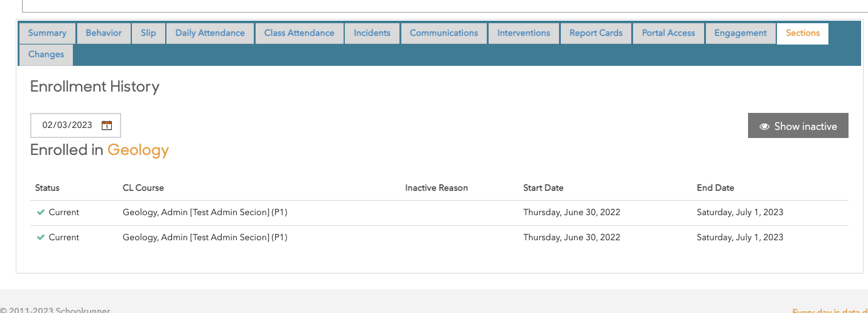Click the active Sections tab
Image resolution: width=868 pixels, height=313 pixels.
pos(802,33)
